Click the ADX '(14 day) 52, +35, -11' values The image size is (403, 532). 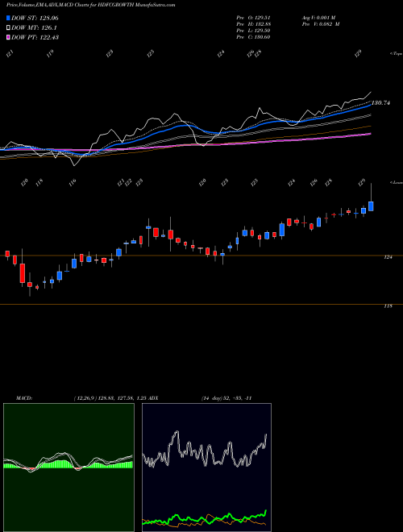point(226,398)
